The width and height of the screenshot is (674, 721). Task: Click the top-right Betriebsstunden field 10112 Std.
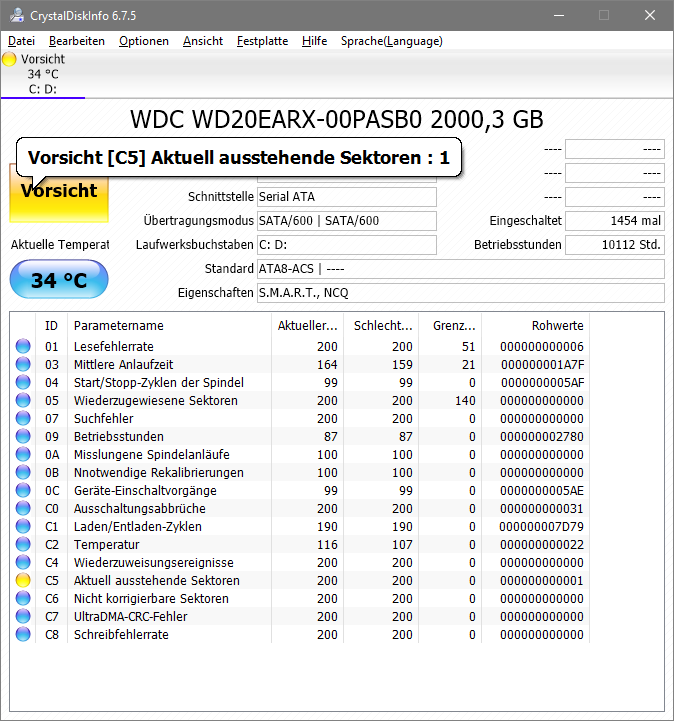tap(615, 245)
